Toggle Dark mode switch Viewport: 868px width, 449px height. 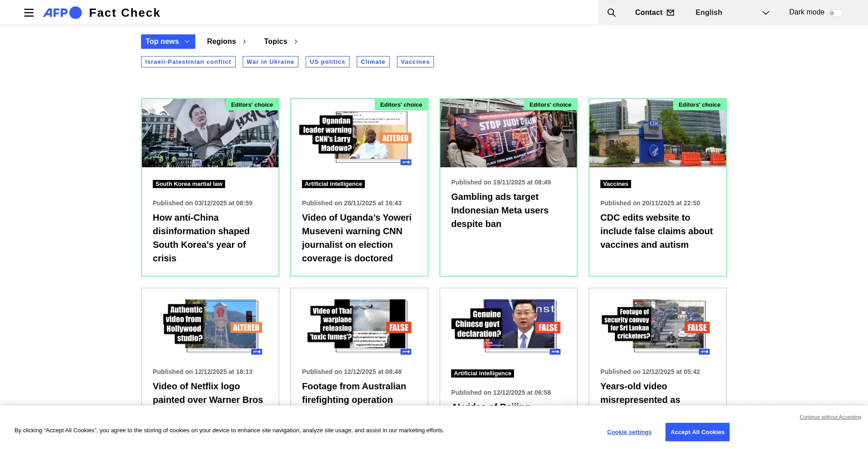tap(835, 13)
